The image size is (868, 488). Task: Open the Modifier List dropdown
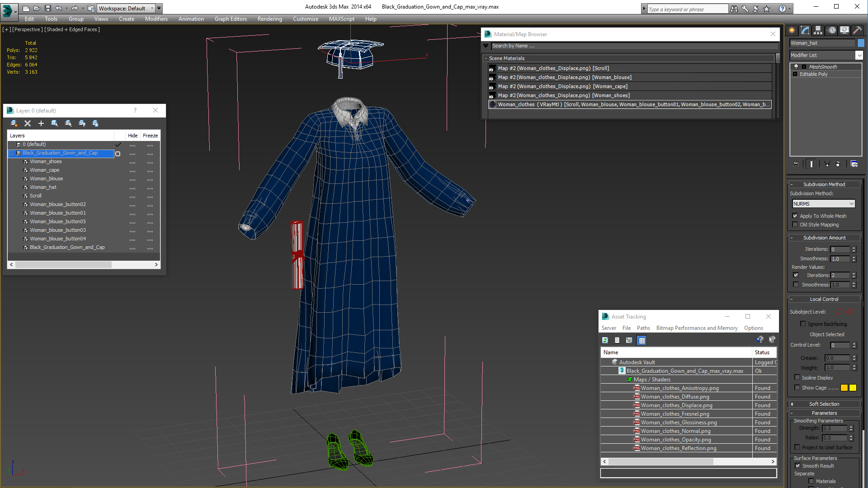tap(859, 55)
